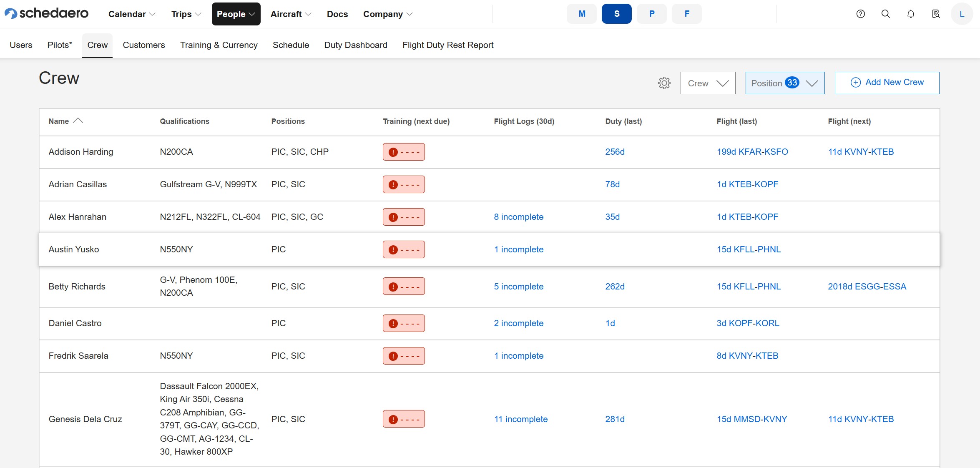Select the Genesis Dela Cruz name cell

(85, 419)
